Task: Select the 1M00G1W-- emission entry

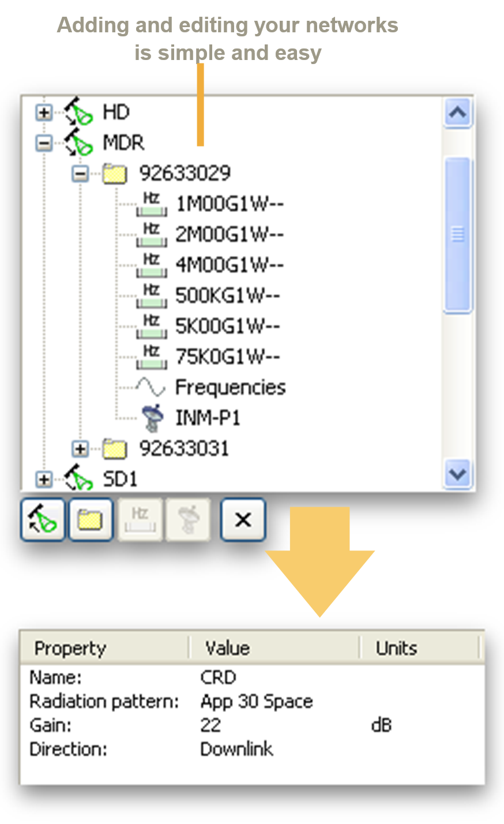Action: [230, 204]
